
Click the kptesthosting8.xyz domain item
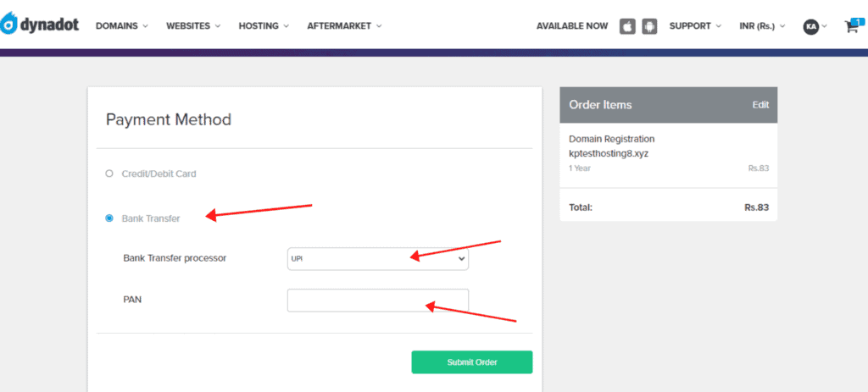[610, 152]
